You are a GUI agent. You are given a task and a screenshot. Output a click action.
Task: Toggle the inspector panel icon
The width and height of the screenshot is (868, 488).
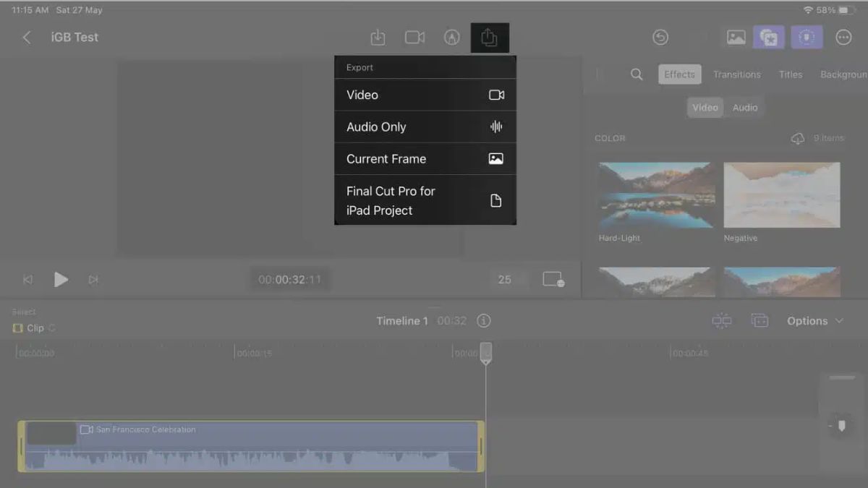click(x=806, y=38)
